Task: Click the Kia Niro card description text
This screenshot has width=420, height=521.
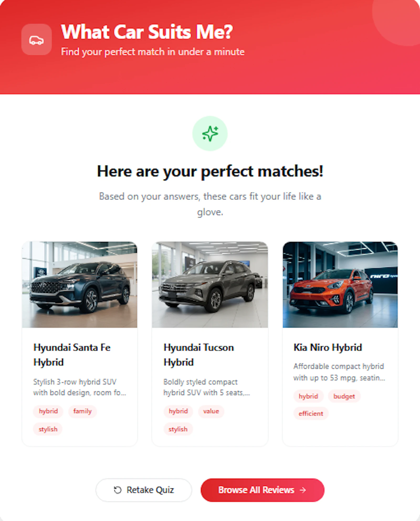Action: (x=339, y=372)
